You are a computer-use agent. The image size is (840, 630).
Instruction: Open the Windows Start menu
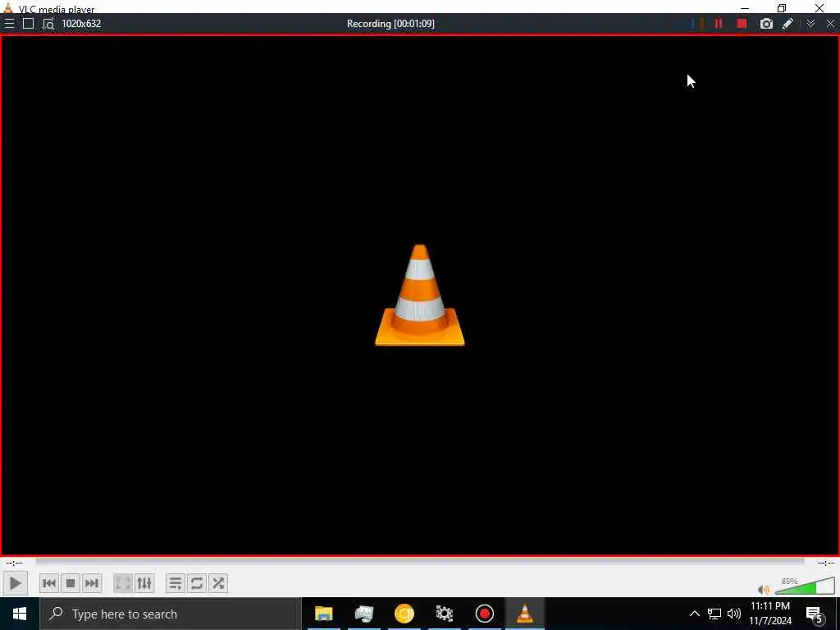(20, 614)
